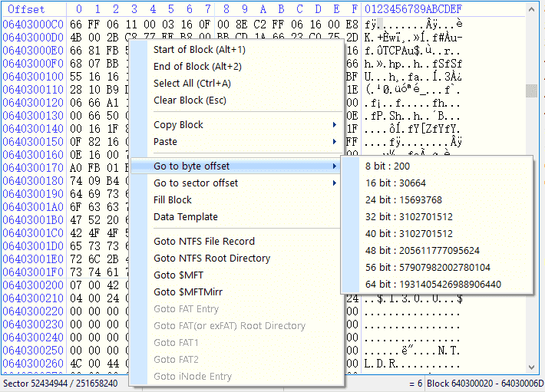Choose End of Block (Alt+2)
The height and width of the screenshot is (392, 545).
[x=197, y=67]
